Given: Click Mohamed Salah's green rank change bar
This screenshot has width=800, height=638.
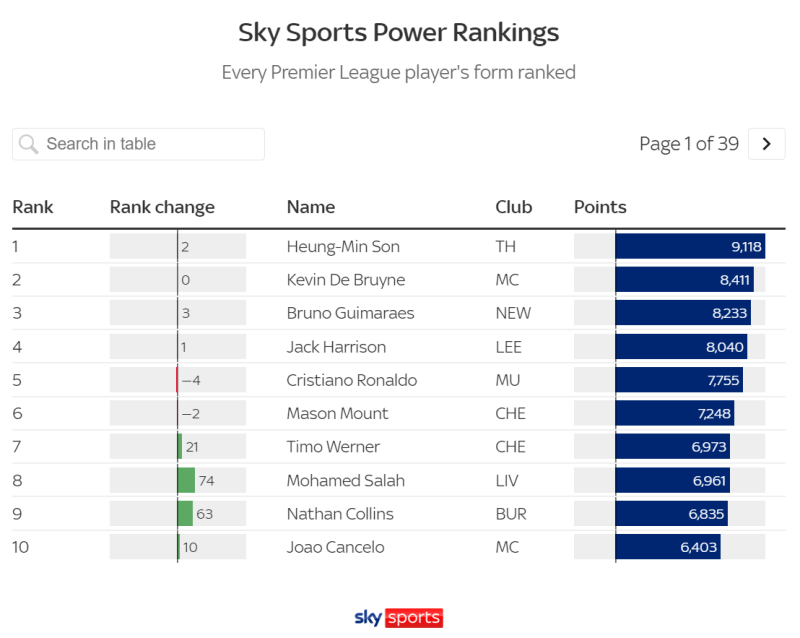Looking at the screenshot, I should [186, 480].
